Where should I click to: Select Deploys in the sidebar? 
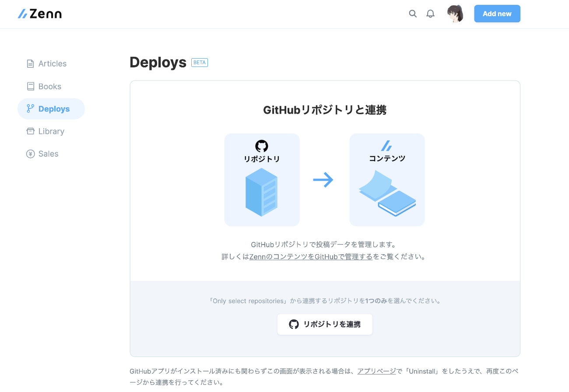click(51, 109)
